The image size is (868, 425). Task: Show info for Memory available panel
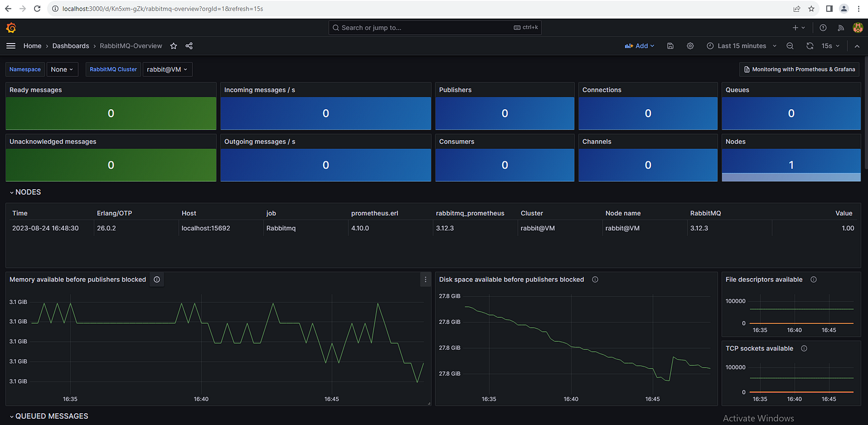tap(157, 280)
